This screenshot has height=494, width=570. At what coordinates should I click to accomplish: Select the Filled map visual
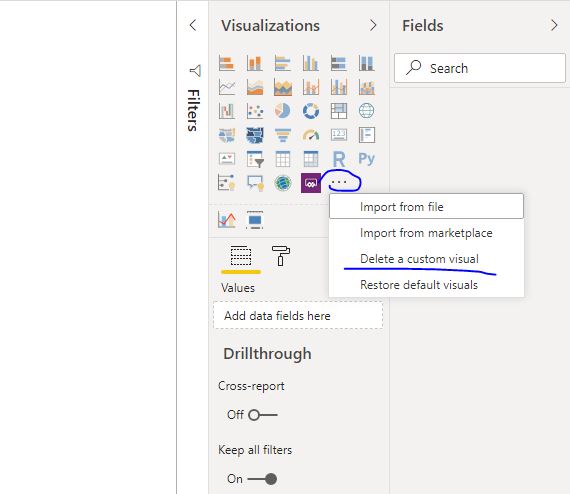pos(227,135)
